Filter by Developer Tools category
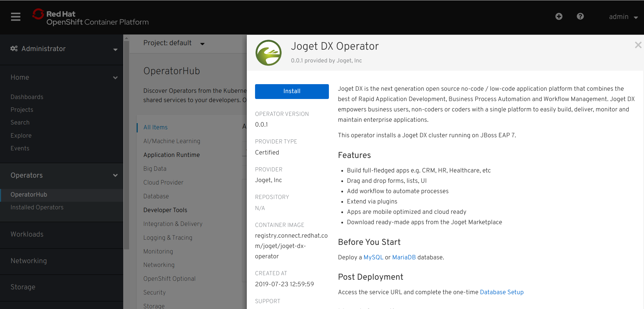644x309 pixels. point(165,210)
